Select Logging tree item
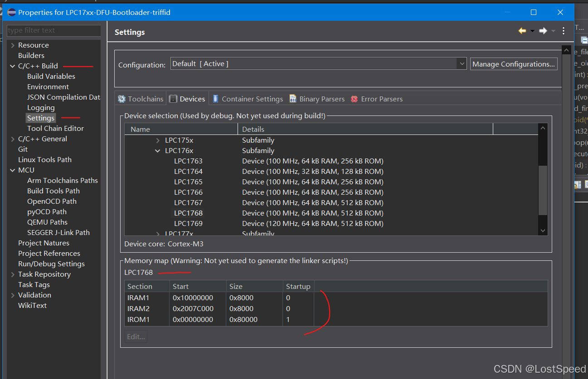This screenshot has height=379, width=588. [41, 108]
